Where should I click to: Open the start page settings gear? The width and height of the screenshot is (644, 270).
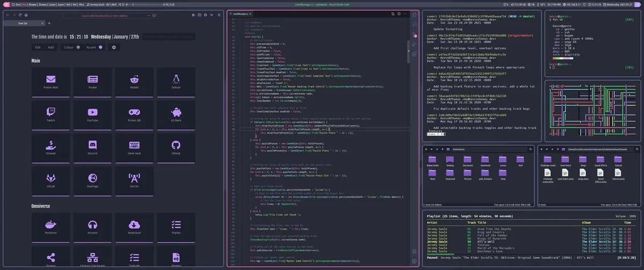(114, 47)
